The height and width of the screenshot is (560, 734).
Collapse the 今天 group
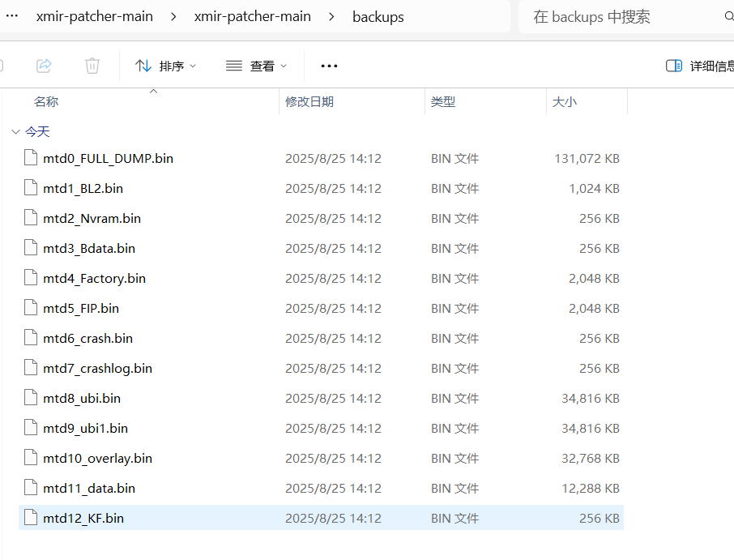point(15,131)
